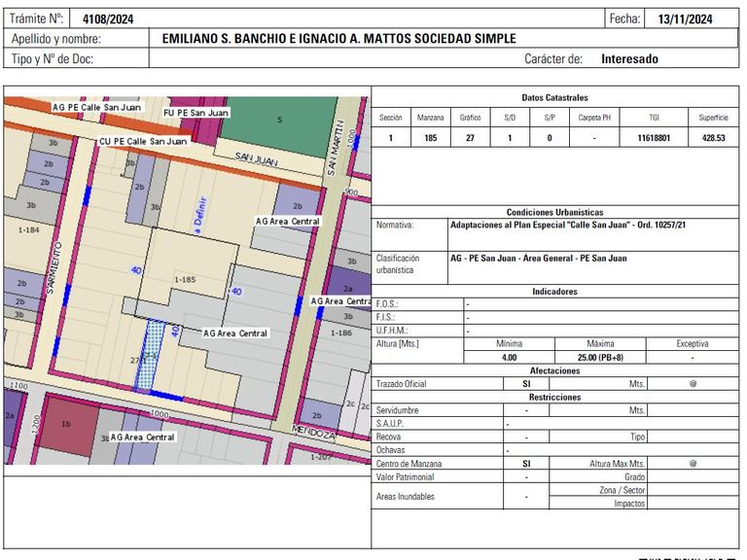Viewport: 747px width, 560px height.
Task: Click the Altura Máxima value 25.00 (PB+8)
Action: pos(600,357)
